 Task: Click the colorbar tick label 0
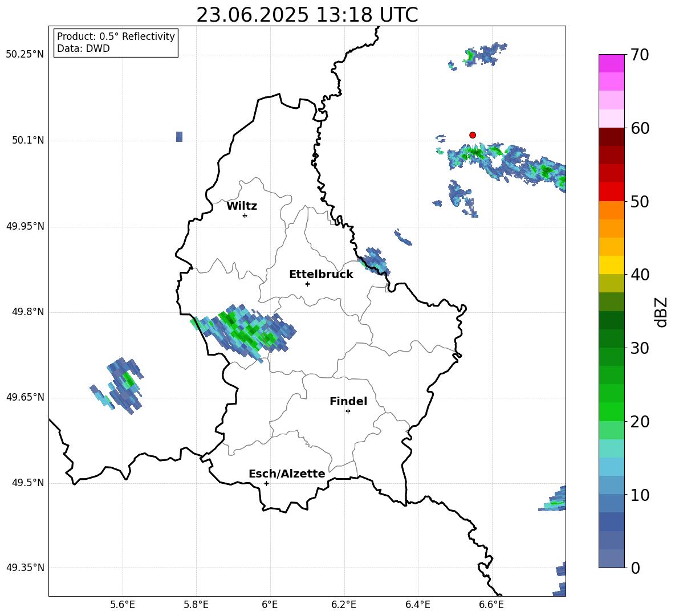(x=635, y=568)
